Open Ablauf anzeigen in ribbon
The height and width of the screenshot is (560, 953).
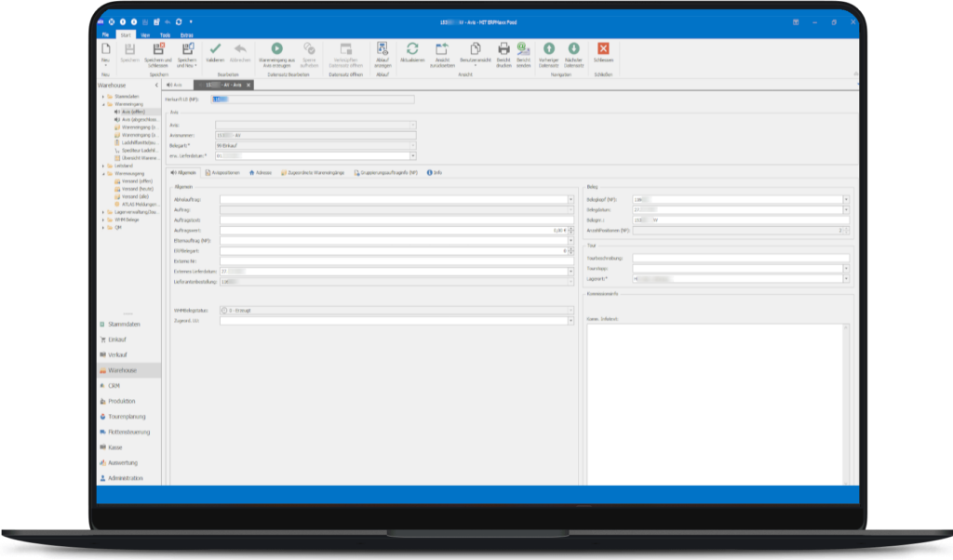click(x=382, y=48)
